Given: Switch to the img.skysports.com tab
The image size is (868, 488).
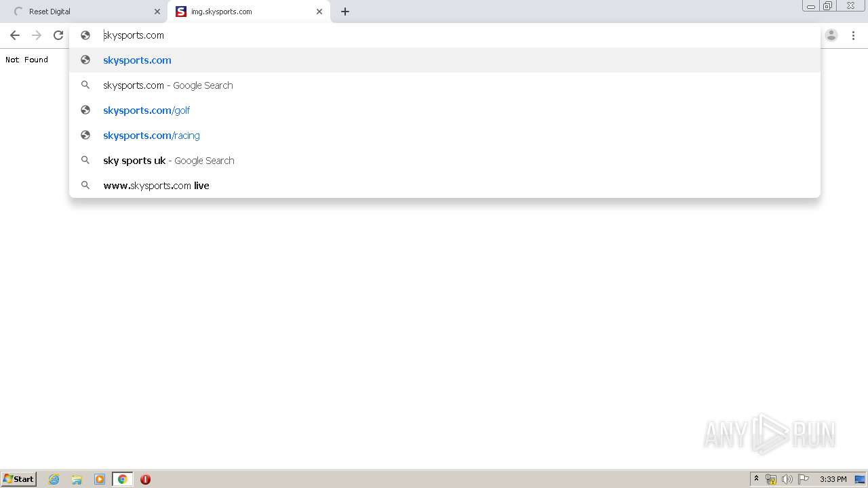Looking at the screenshot, I should click(x=249, y=12).
